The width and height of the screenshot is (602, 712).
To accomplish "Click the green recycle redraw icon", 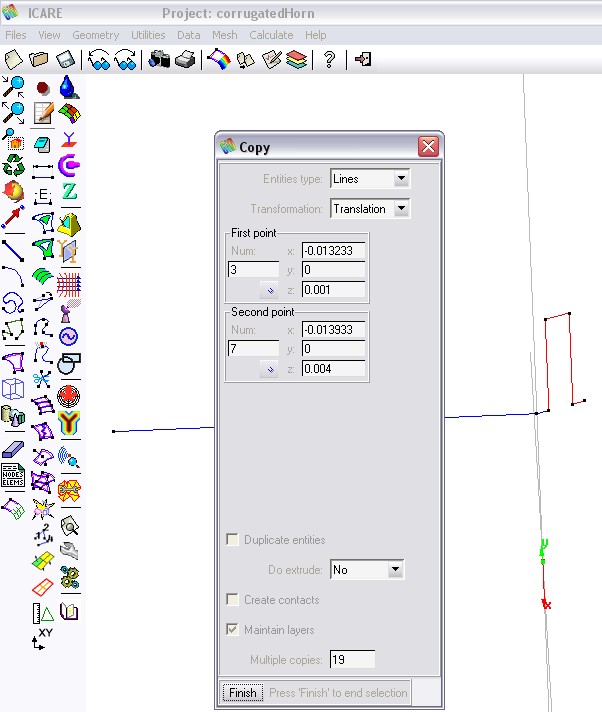I will (13, 165).
